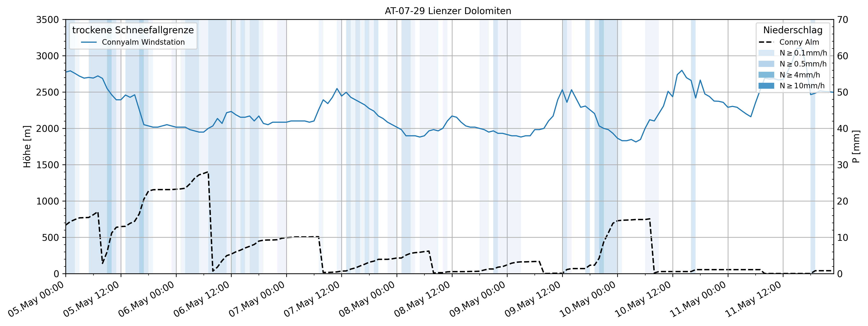The height and width of the screenshot is (326, 868).
Task: Click the trockene Schneefallgrenze legend title
Action: point(133,30)
